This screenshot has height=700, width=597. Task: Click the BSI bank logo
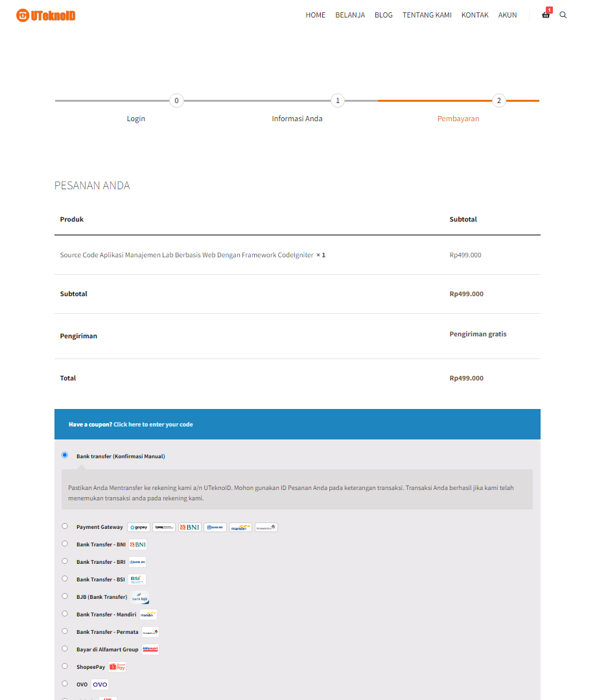137,579
